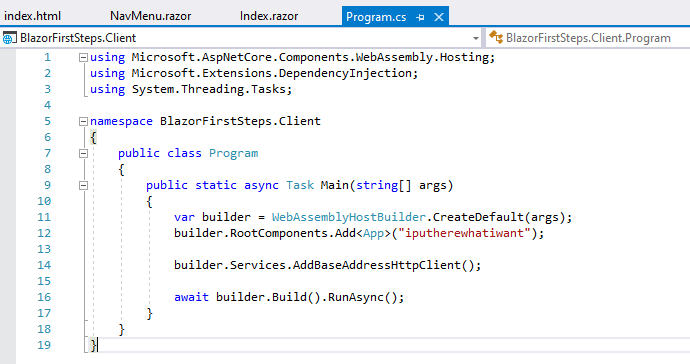This screenshot has height=364, width=690.
Task: Collapse the Program class block
Action: (x=83, y=154)
